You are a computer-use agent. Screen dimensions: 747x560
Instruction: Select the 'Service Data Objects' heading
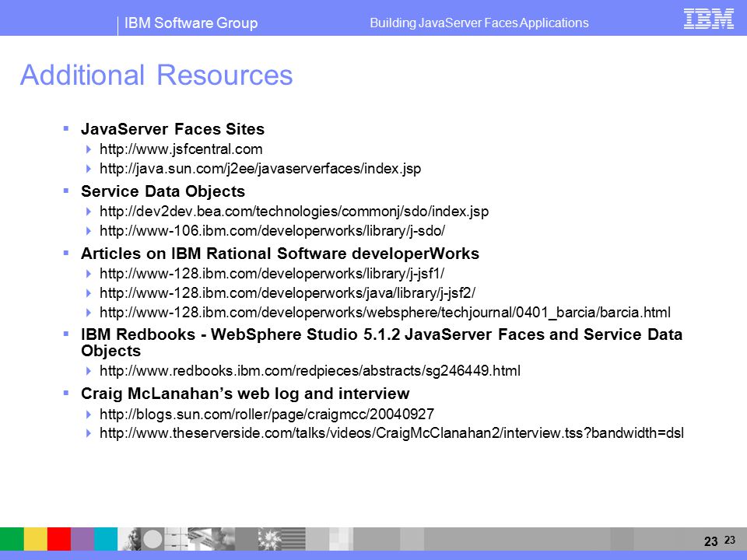(163, 191)
